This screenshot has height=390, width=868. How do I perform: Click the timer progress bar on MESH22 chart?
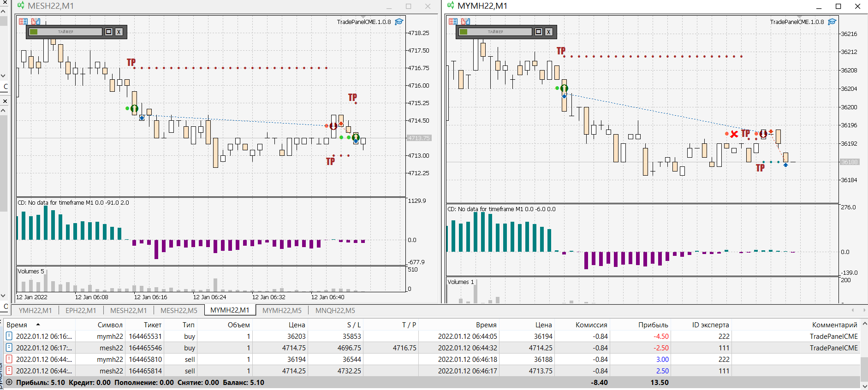[65, 32]
